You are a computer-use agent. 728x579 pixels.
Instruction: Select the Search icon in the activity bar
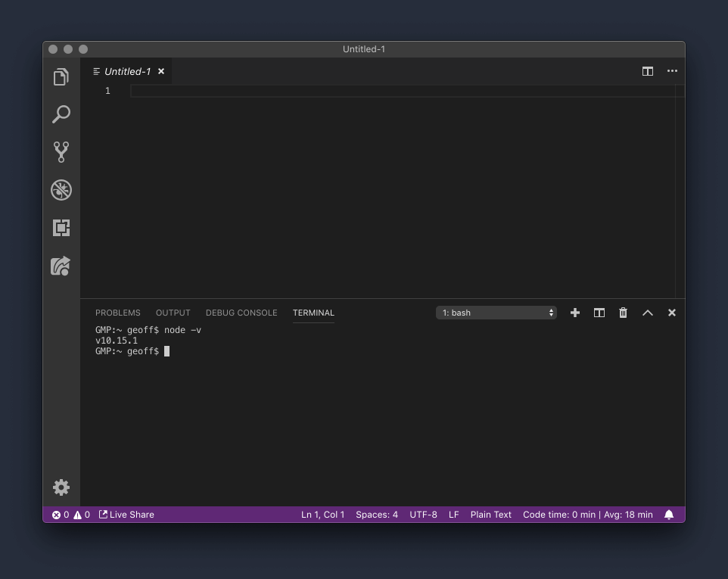[x=61, y=114]
